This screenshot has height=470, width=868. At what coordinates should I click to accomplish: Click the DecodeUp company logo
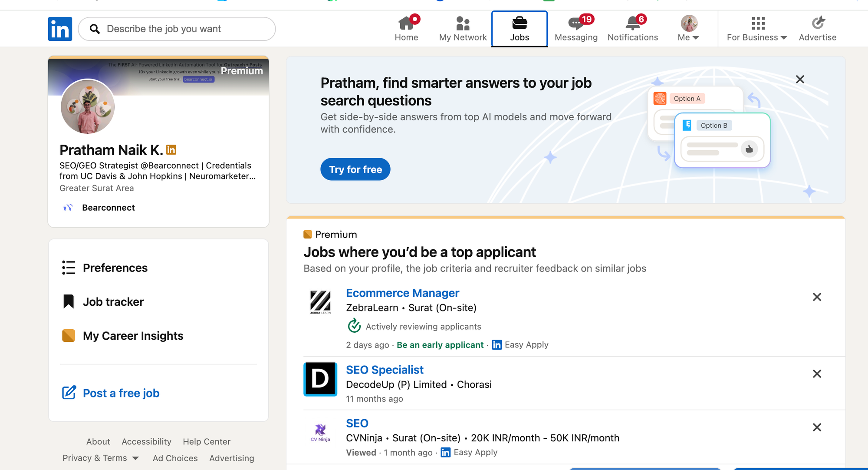tap(320, 379)
